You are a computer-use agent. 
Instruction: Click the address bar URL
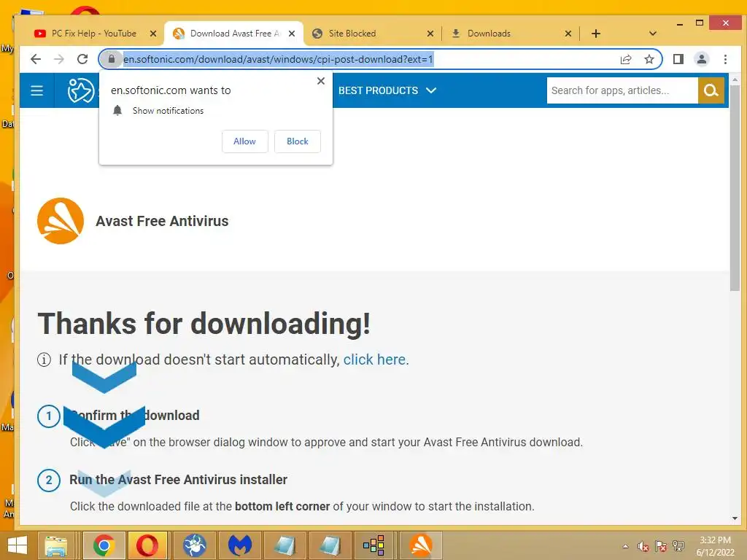(x=278, y=59)
